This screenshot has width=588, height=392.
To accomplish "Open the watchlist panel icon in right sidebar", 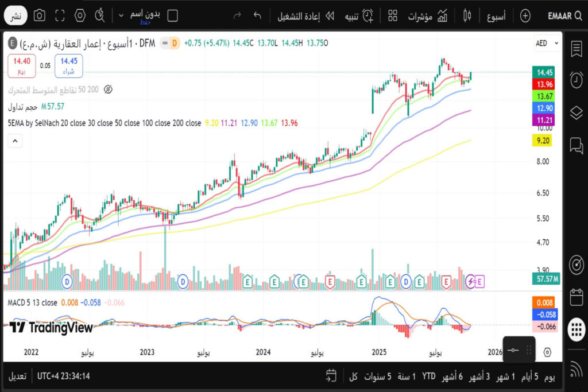I will tap(576, 49).
